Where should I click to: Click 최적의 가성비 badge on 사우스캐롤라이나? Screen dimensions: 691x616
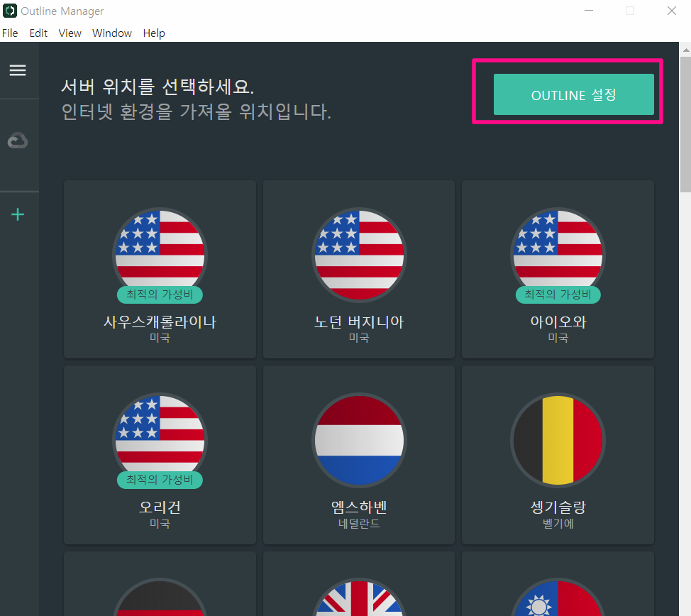pyautogui.click(x=160, y=295)
